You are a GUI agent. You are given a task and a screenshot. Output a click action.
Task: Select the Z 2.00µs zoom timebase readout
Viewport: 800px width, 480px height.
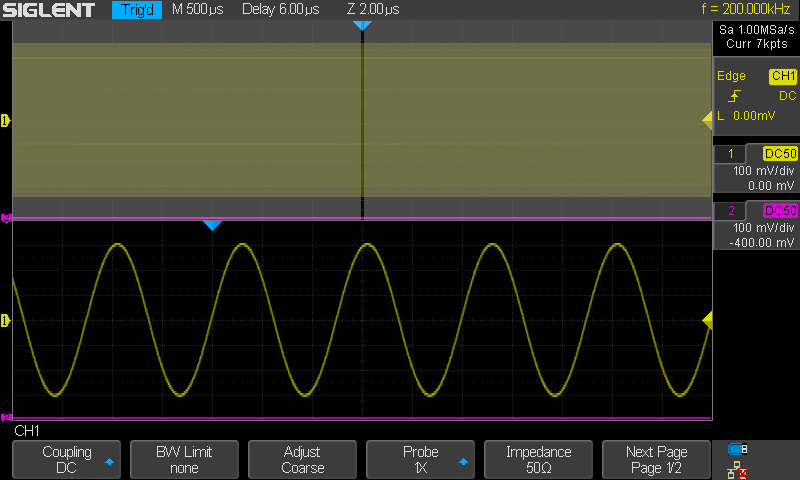coord(373,9)
